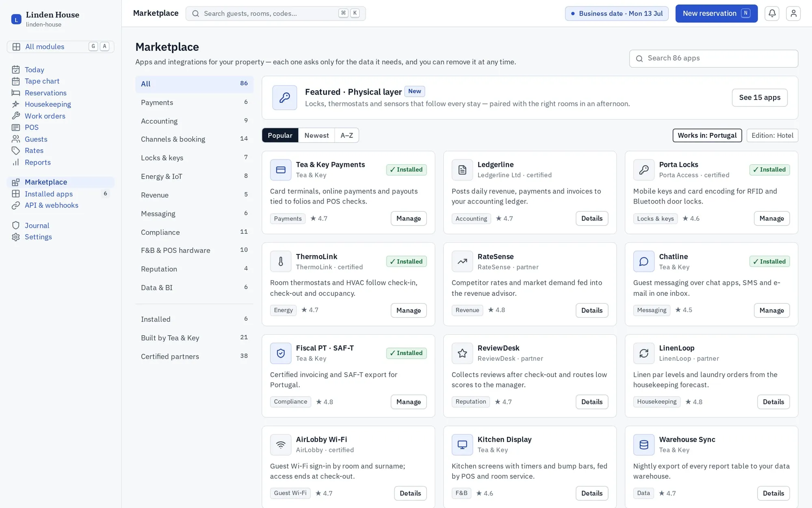The width and height of the screenshot is (812, 508).
Task: Open the All modules switcher
Action: (x=60, y=47)
